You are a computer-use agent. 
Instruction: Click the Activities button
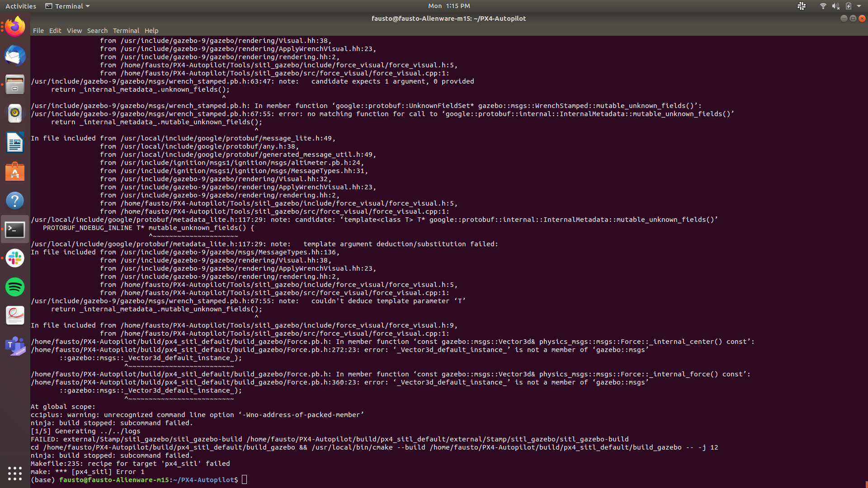click(x=20, y=6)
